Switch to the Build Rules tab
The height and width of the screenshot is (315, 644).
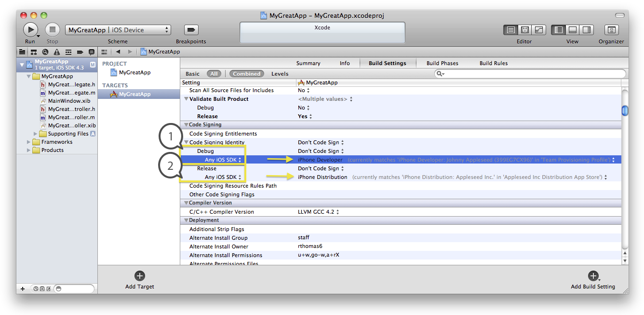pos(494,63)
